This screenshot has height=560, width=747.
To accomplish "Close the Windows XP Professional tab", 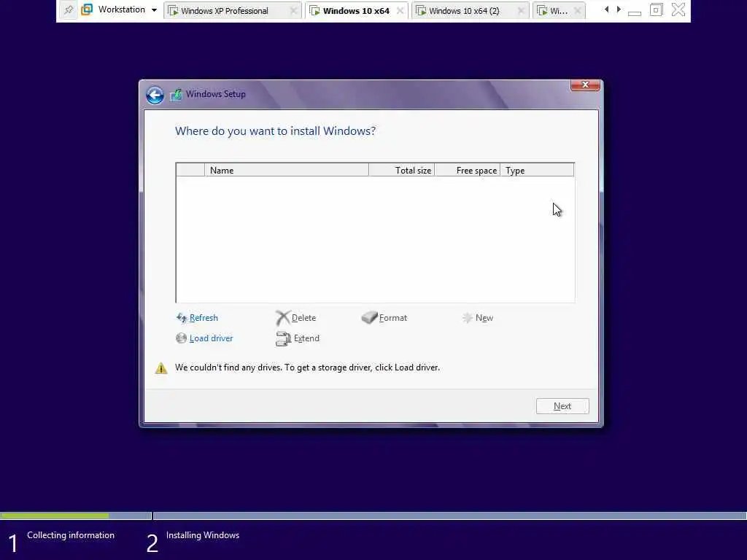I will click(294, 10).
